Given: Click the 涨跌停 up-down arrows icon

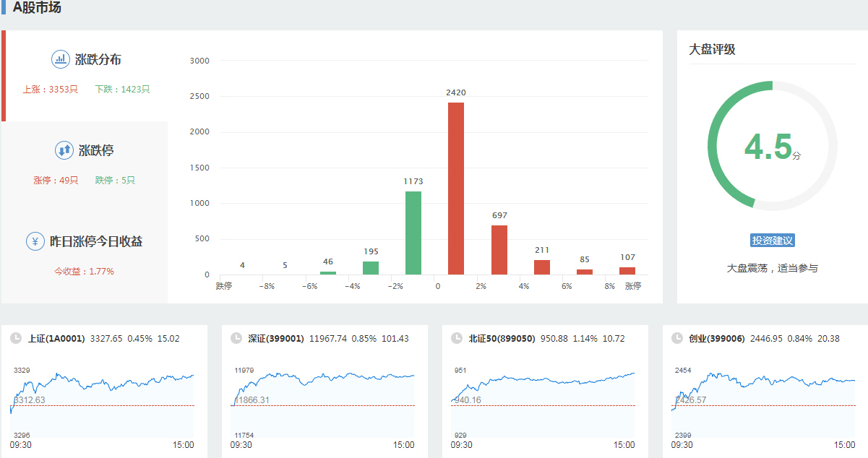Looking at the screenshot, I should click(64, 150).
